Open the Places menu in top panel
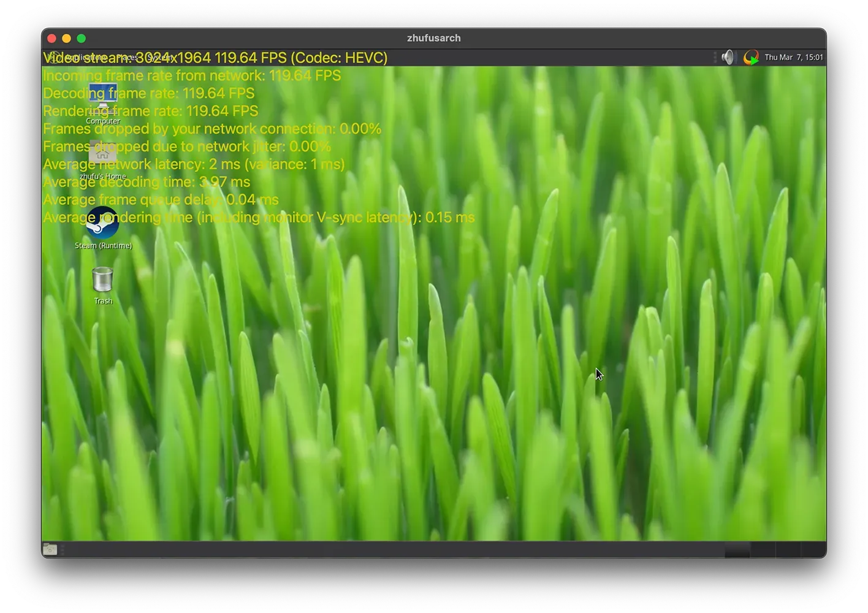This screenshot has height=613, width=868. click(x=128, y=58)
